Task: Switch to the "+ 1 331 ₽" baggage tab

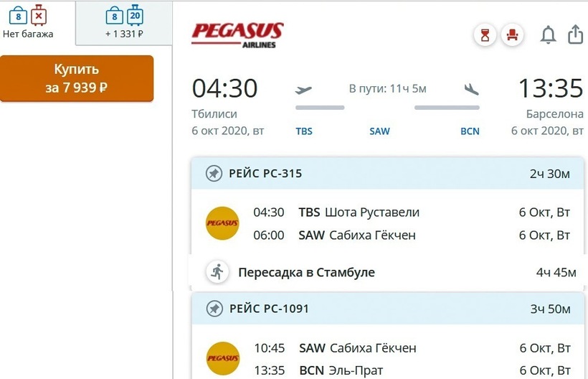Action: [x=124, y=22]
